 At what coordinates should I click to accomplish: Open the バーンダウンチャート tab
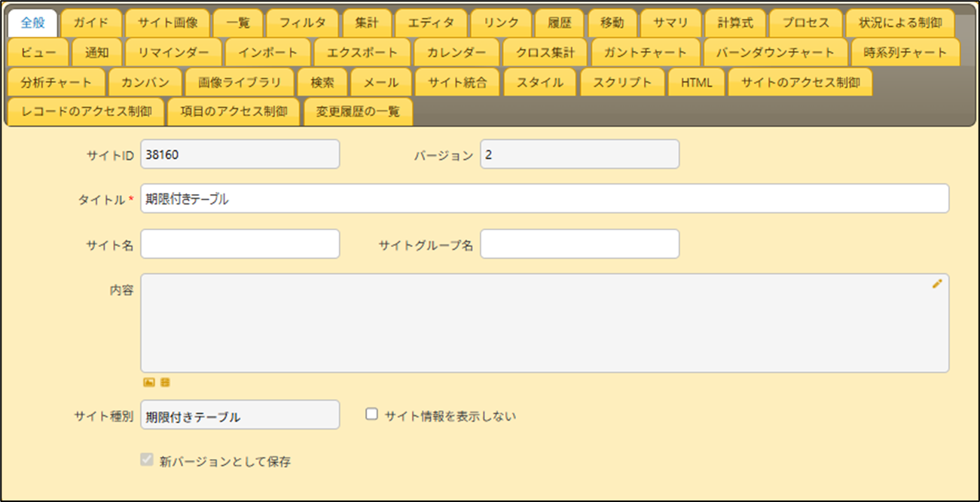[774, 53]
